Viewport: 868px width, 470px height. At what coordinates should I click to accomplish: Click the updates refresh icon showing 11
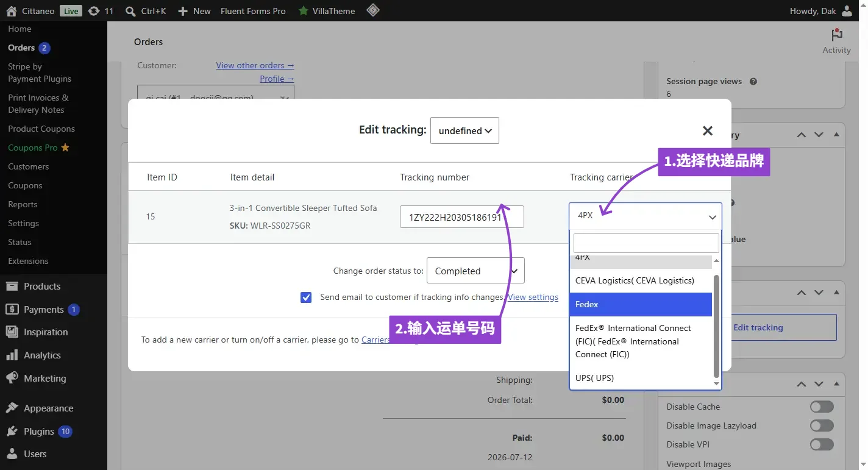click(94, 11)
